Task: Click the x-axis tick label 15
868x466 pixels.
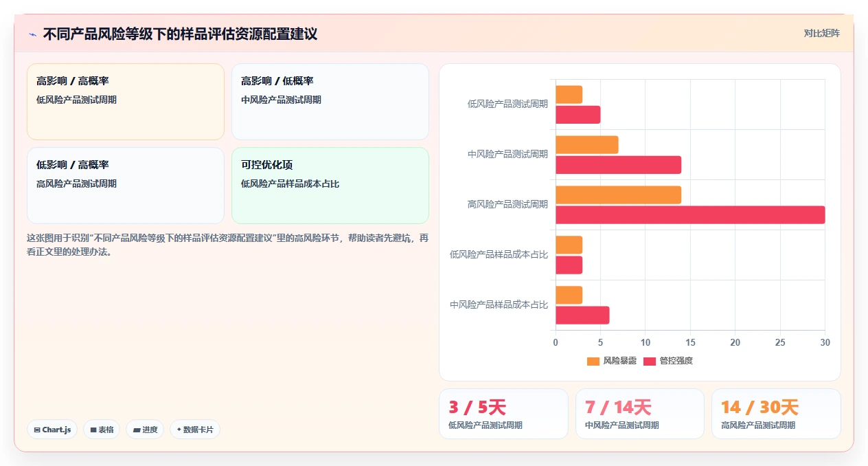Action: coord(690,342)
